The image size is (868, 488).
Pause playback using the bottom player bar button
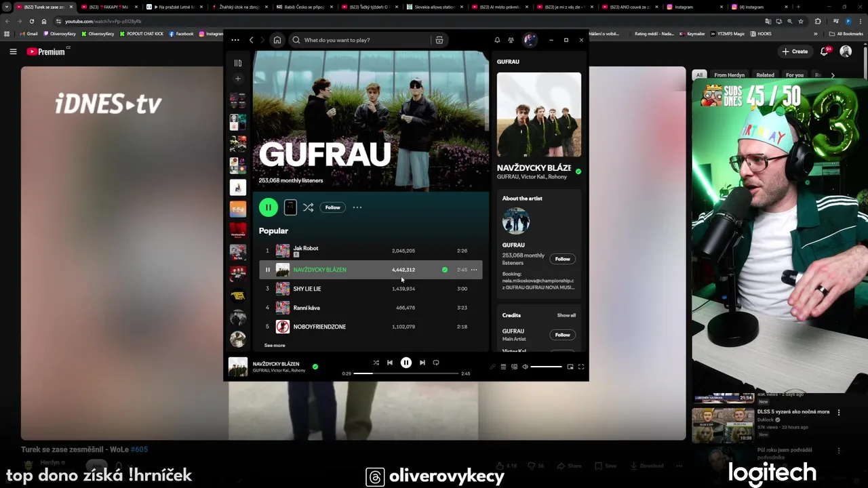(x=406, y=363)
